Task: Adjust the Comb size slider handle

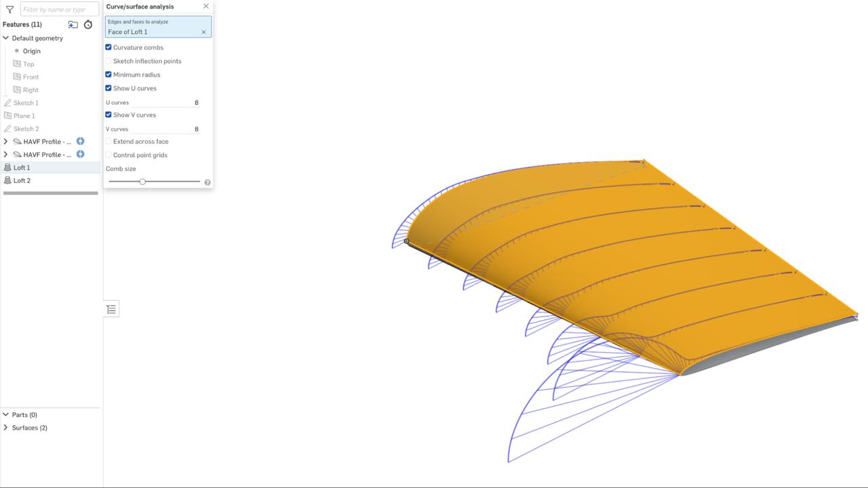Action: pos(142,182)
